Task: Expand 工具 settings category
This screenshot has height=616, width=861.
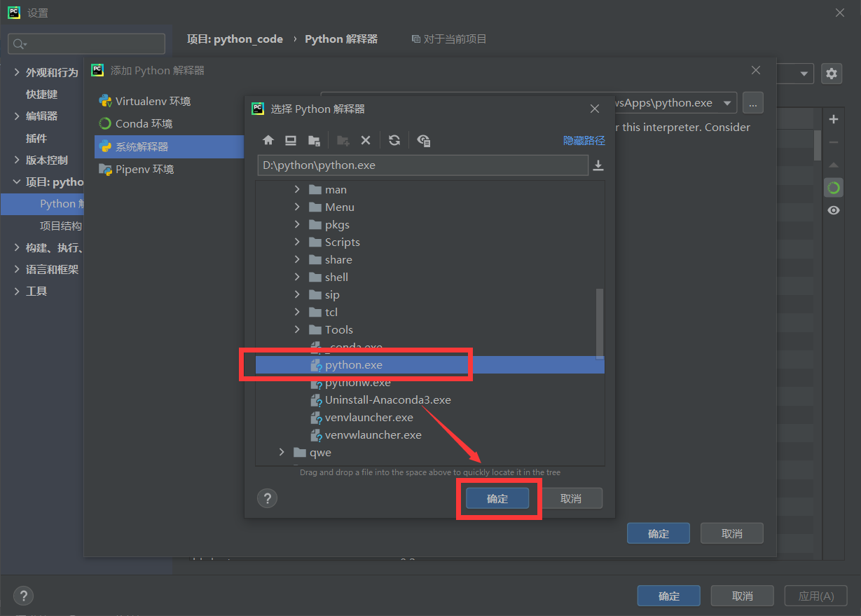Action: coord(17,291)
